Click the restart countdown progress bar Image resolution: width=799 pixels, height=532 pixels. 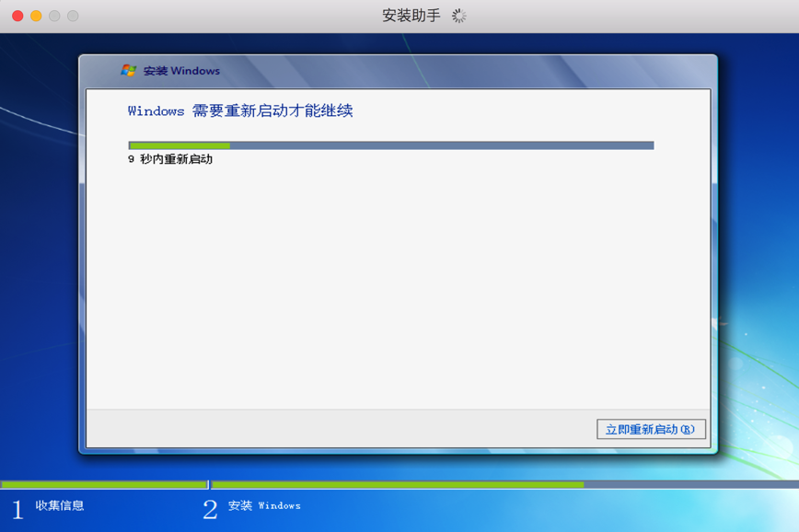(x=391, y=145)
